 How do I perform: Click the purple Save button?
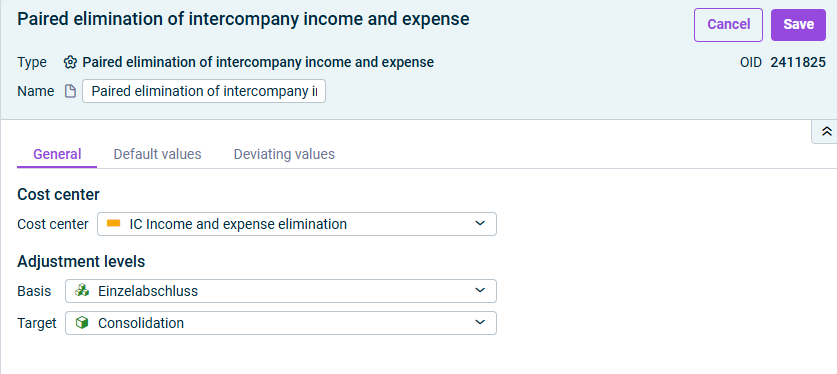point(799,25)
